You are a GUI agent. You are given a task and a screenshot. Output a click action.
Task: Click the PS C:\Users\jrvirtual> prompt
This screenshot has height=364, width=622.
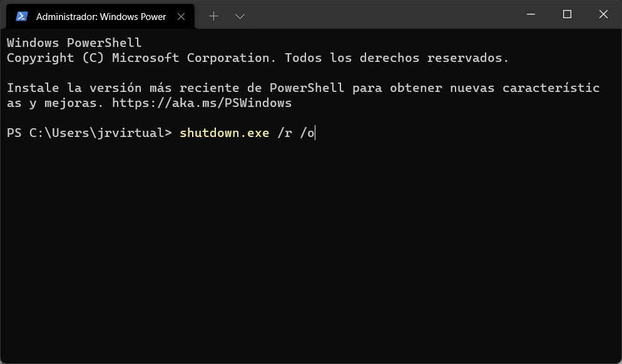[89, 133]
